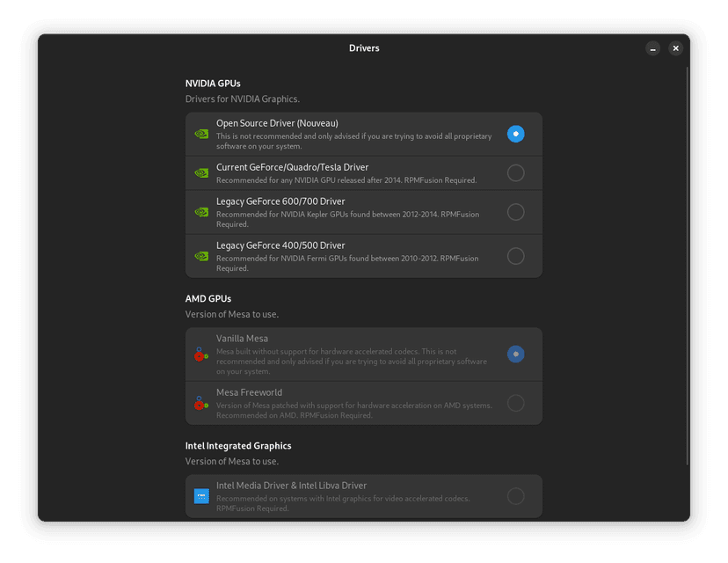Click the NVIDIA icon beside Legacy GeForce 600/700 Driver
This screenshot has width=728, height=563.
pos(201,212)
